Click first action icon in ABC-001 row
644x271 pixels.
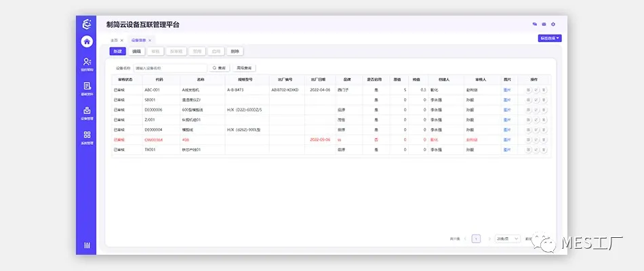pyautogui.click(x=529, y=89)
